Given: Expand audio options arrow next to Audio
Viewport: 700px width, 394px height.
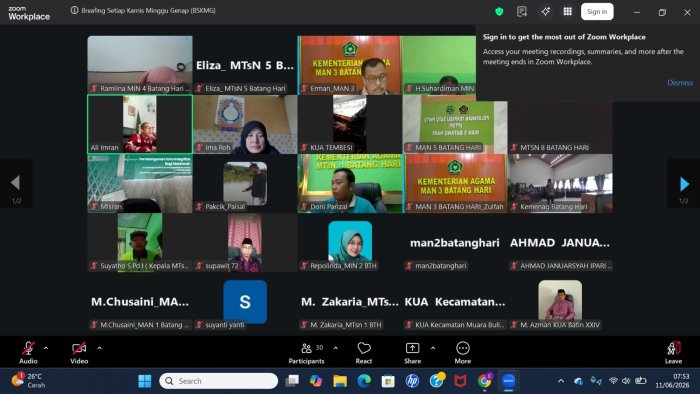Looking at the screenshot, I should tap(46, 348).
